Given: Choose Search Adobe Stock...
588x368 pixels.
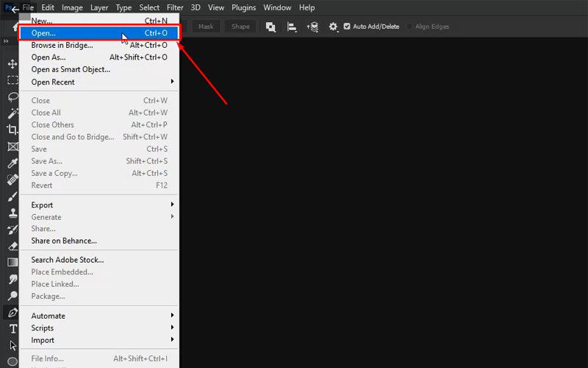Looking at the screenshot, I should pos(99,260).
